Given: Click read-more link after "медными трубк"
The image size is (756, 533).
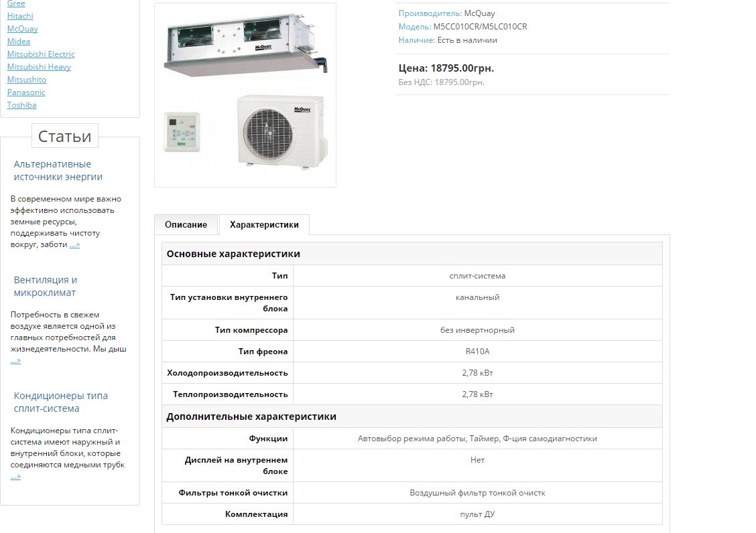Looking at the screenshot, I should tap(15, 477).
